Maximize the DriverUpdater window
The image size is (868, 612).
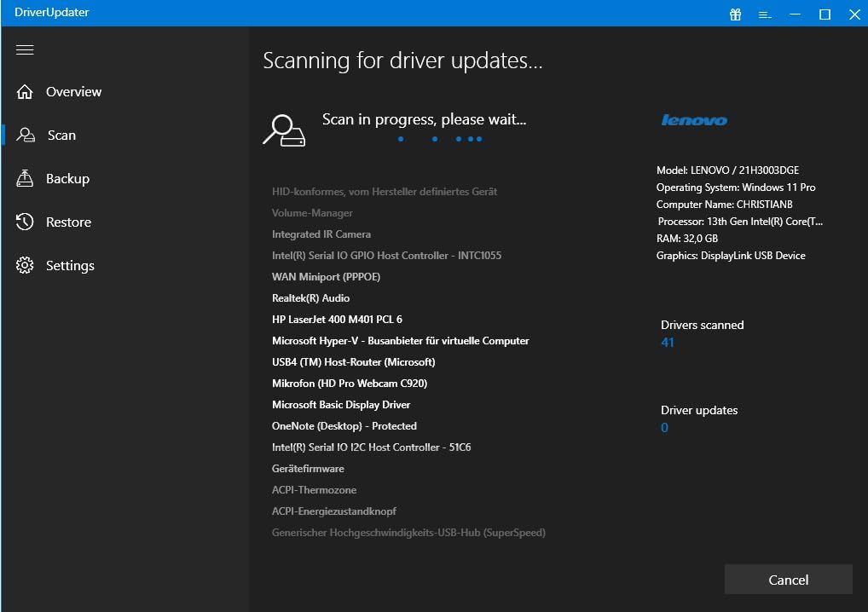tap(825, 14)
